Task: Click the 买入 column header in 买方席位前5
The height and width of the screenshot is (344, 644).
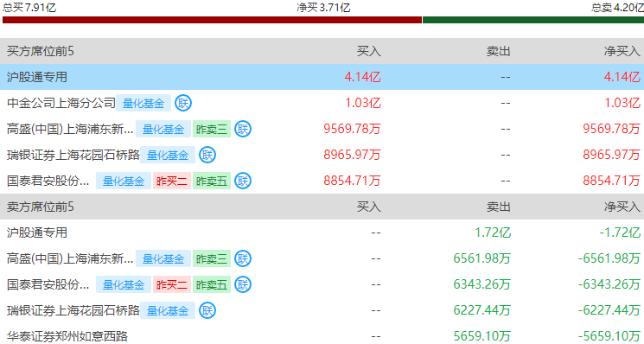Action: pyautogui.click(x=369, y=51)
